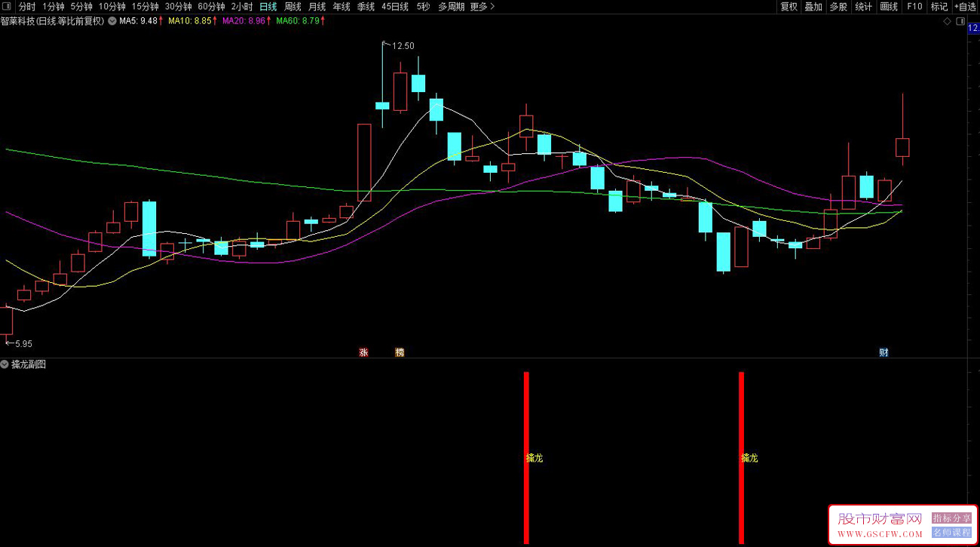Open the F10 company info
The width and height of the screenshot is (980, 547).
tap(914, 7)
